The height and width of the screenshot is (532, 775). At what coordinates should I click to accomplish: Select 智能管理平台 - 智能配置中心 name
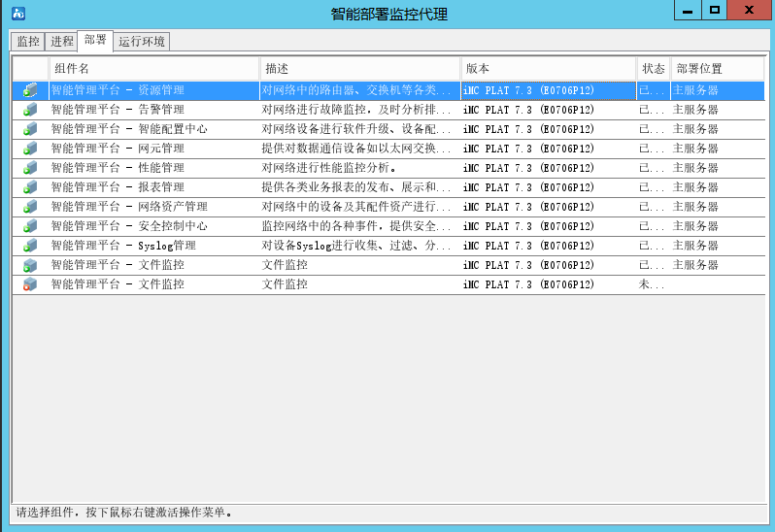point(129,129)
